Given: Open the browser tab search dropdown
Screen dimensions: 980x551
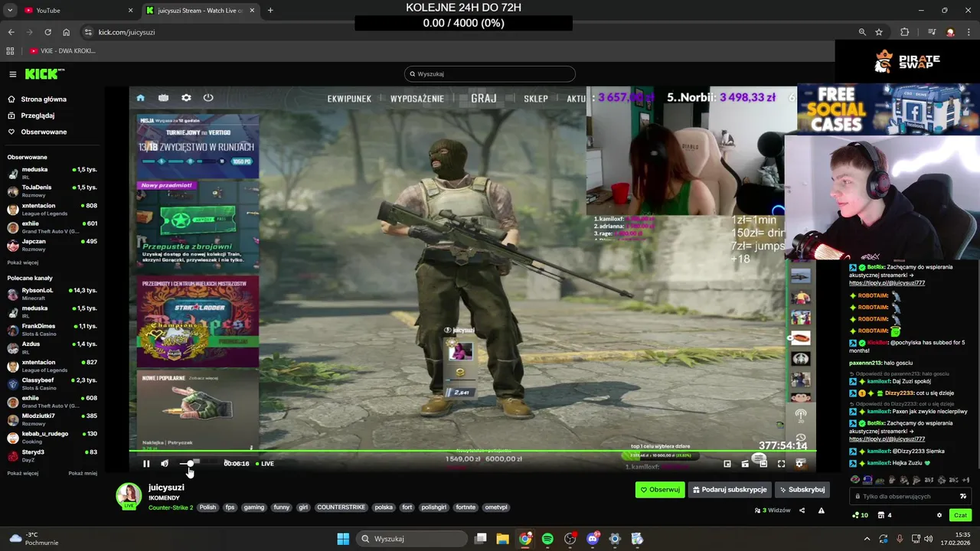Looking at the screenshot, I should point(9,11).
